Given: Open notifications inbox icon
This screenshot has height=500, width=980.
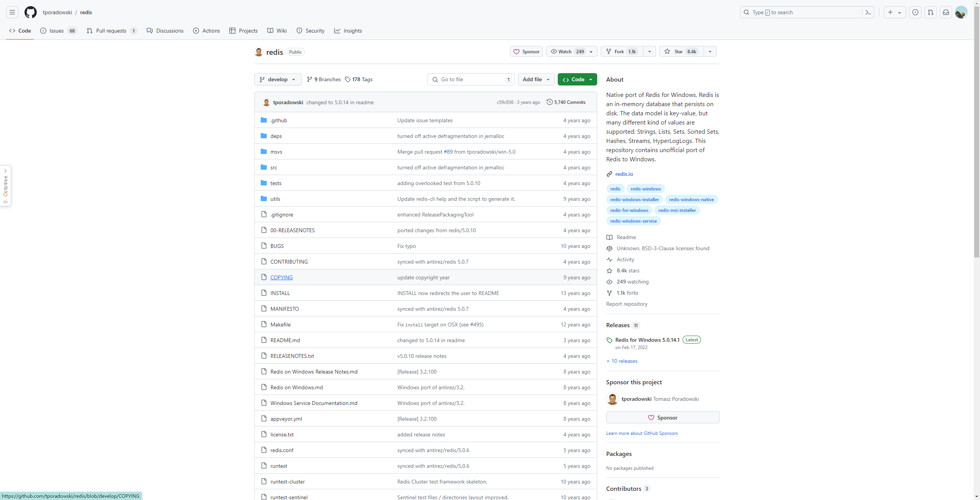Looking at the screenshot, I should tap(946, 12).
